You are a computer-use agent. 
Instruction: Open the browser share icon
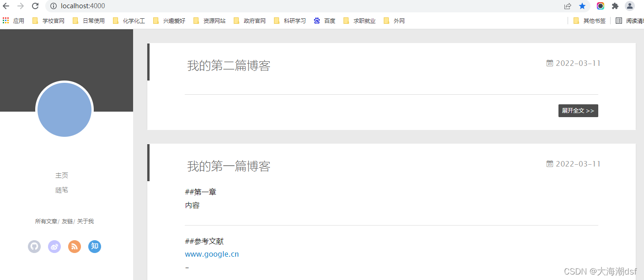[568, 6]
